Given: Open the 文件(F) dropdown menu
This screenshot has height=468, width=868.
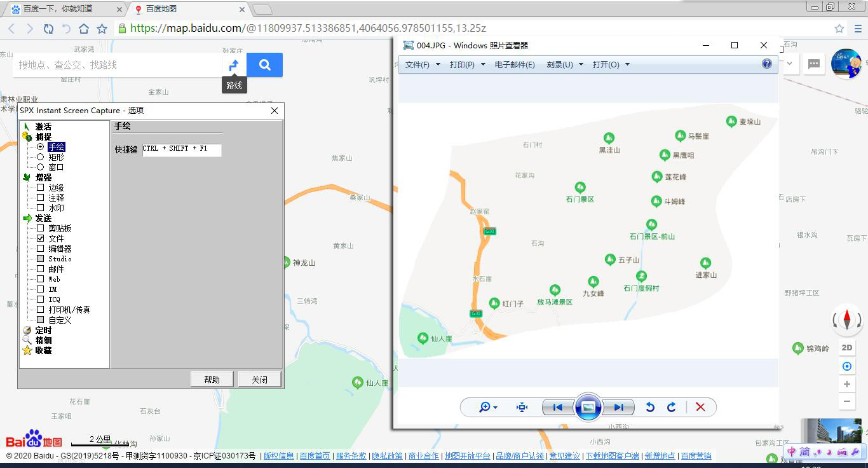Looking at the screenshot, I should 422,65.
